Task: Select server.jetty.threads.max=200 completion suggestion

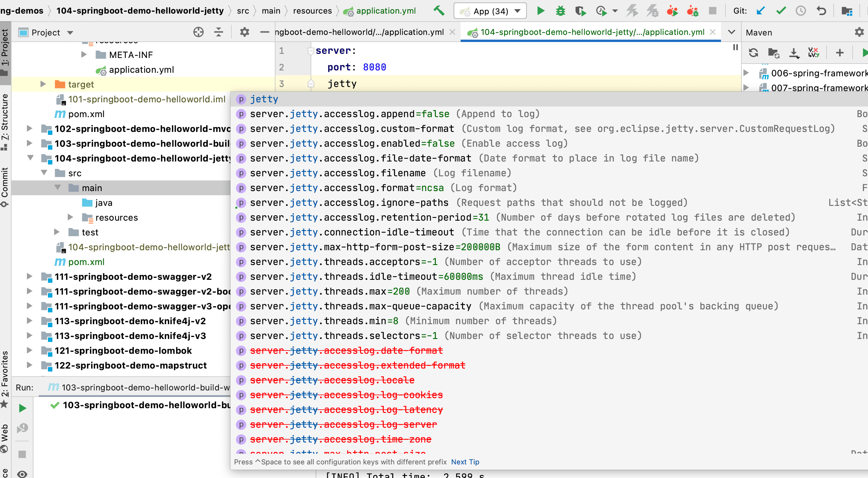Action: [x=330, y=291]
